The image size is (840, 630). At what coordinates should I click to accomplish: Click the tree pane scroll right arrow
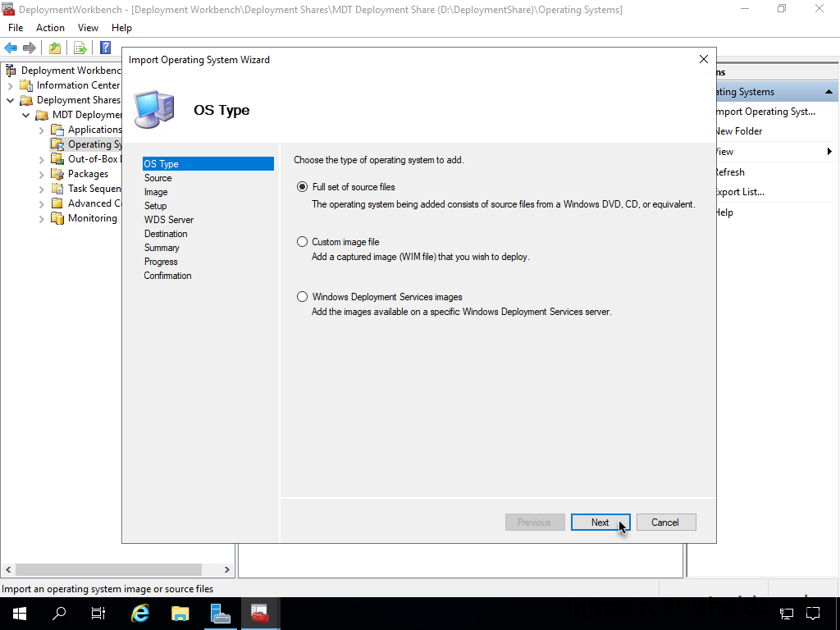coord(226,569)
